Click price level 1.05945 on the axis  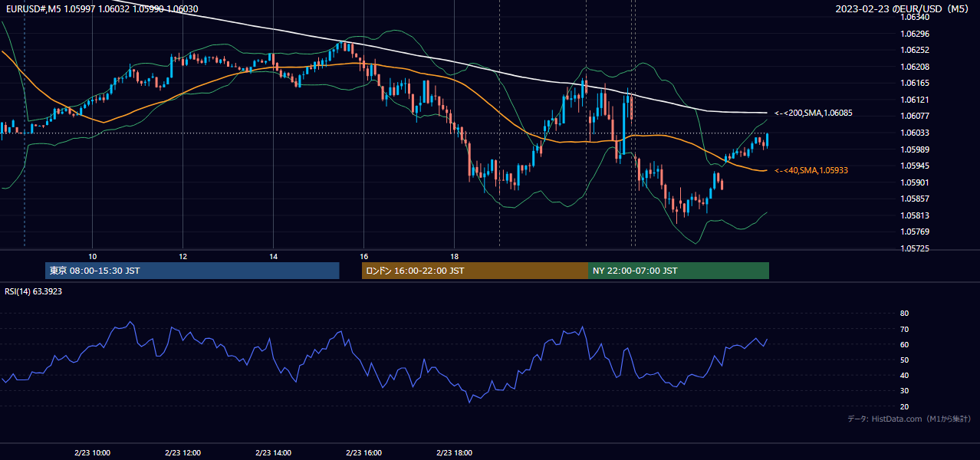pos(915,166)
